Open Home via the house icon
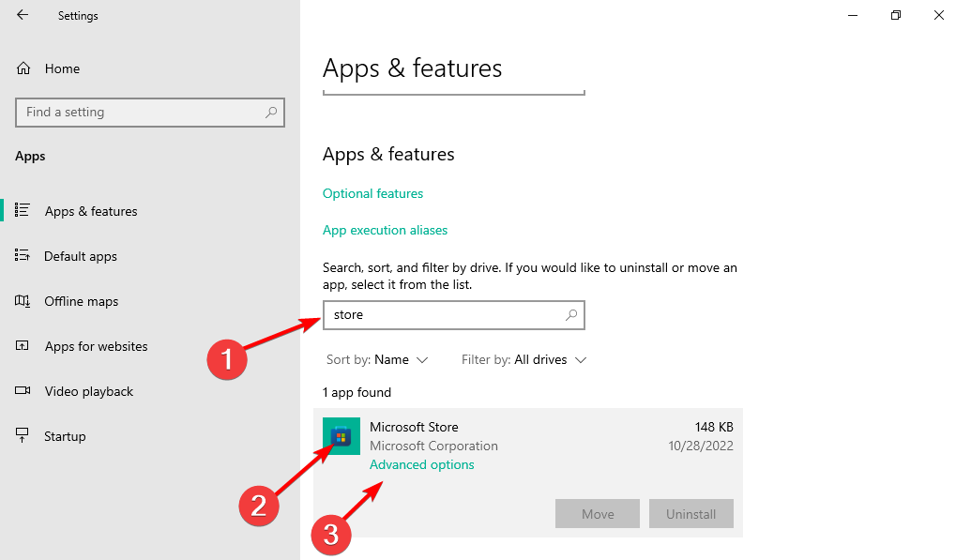Screen dimensions: 956x560 [x=23, y=68]
